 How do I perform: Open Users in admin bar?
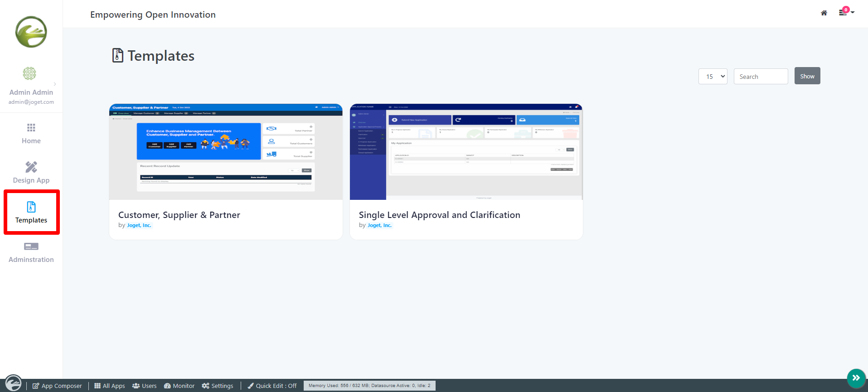tap(145, 386)
